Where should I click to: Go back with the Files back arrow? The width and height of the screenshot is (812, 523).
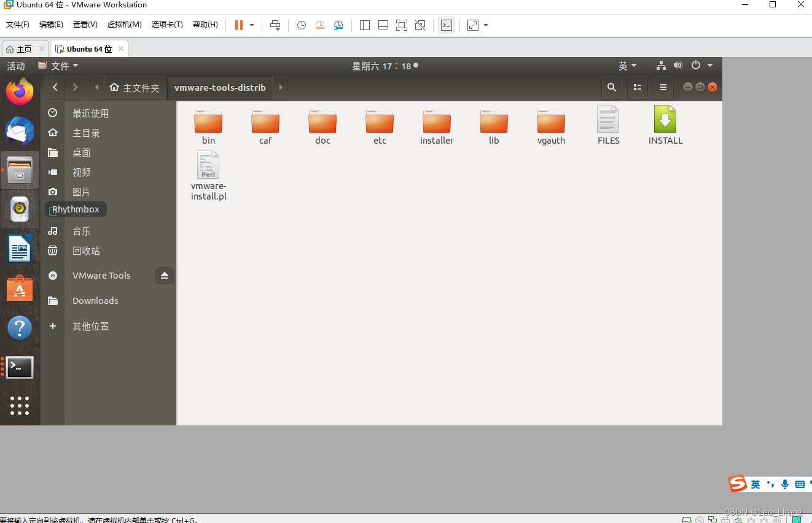tap(55, 88)
